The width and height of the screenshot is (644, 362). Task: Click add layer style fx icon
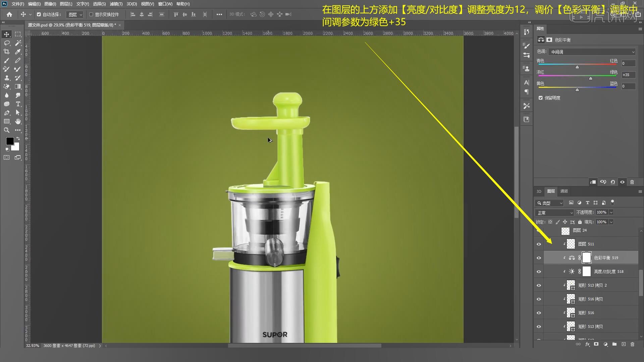click(x=587, y=344)
